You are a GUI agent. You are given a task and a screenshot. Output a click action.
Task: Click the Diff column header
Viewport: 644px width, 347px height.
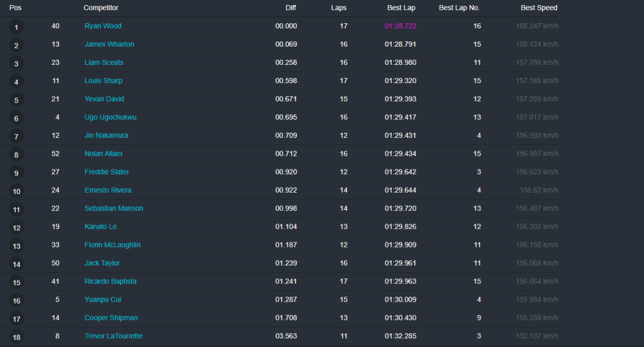[x=290, y=8]
